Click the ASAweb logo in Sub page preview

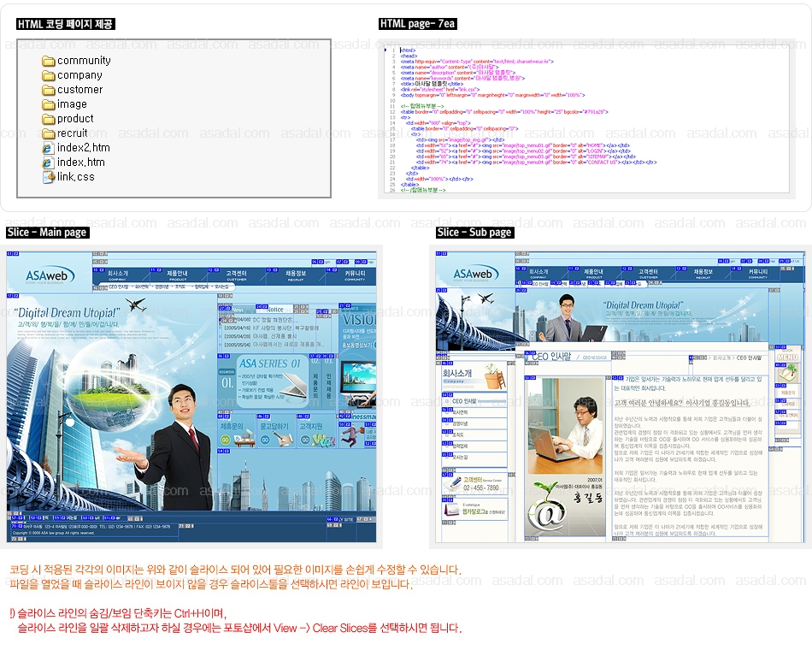click(475, 275)
